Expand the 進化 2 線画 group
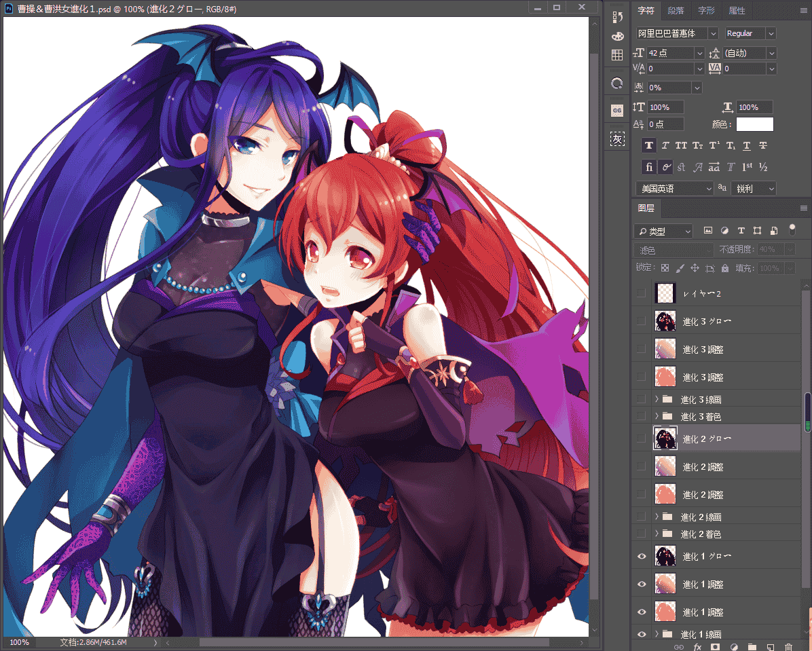Viewport: 812px width, 651px height. (x=657, y=517)
